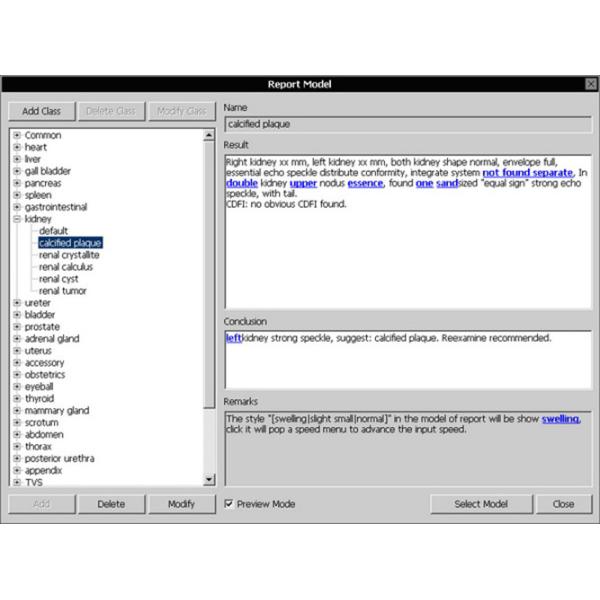
Task: Close the Report Model dialog with X
Action: [x=590, y=84]
